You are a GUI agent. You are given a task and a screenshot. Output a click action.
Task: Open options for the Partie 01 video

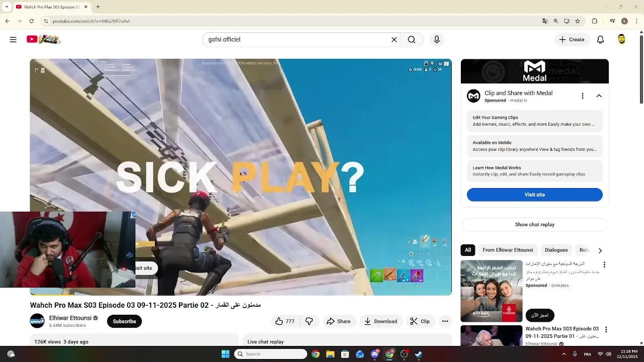[x=606, y=330]
